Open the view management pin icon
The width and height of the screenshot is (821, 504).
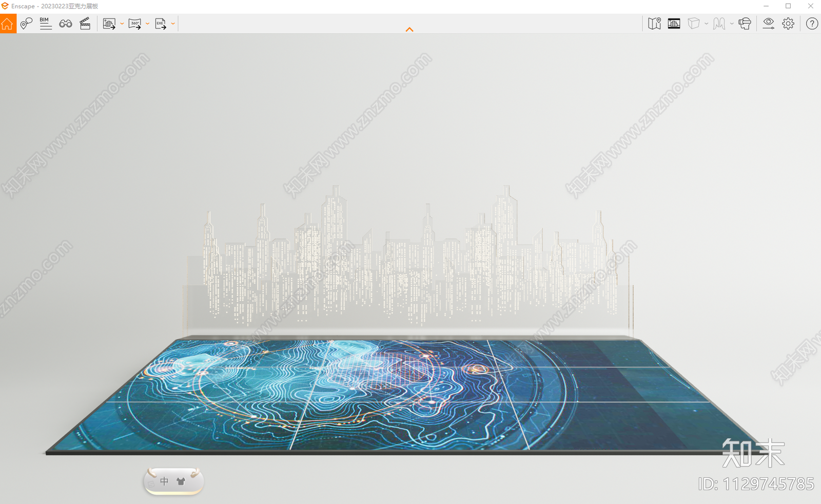[26, 24]
